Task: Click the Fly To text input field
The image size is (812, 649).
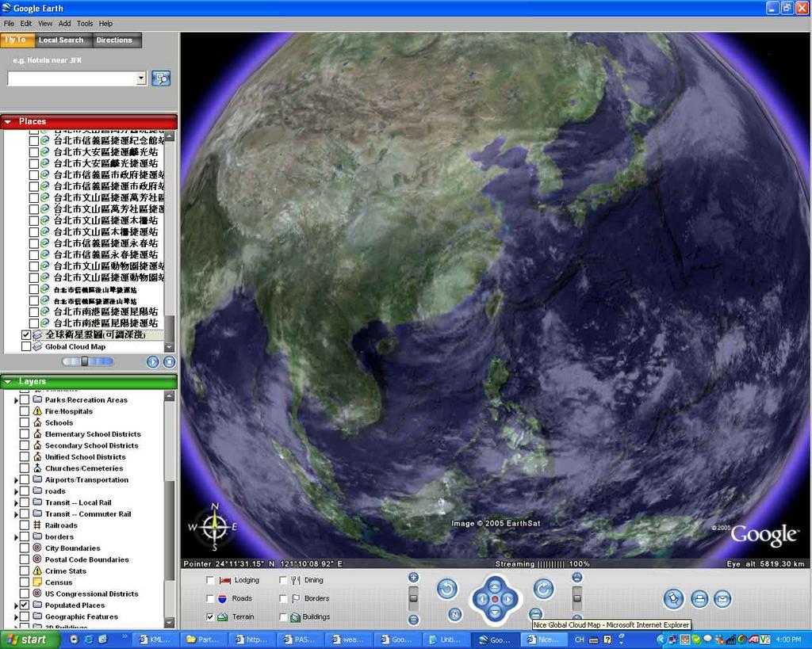Action: (72, 78)
